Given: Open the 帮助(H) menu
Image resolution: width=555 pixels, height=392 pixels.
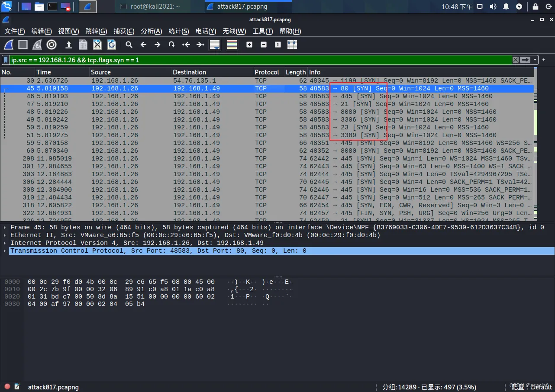Looking at the screenshot, I should pyautogui.click(x=290, y=31).
